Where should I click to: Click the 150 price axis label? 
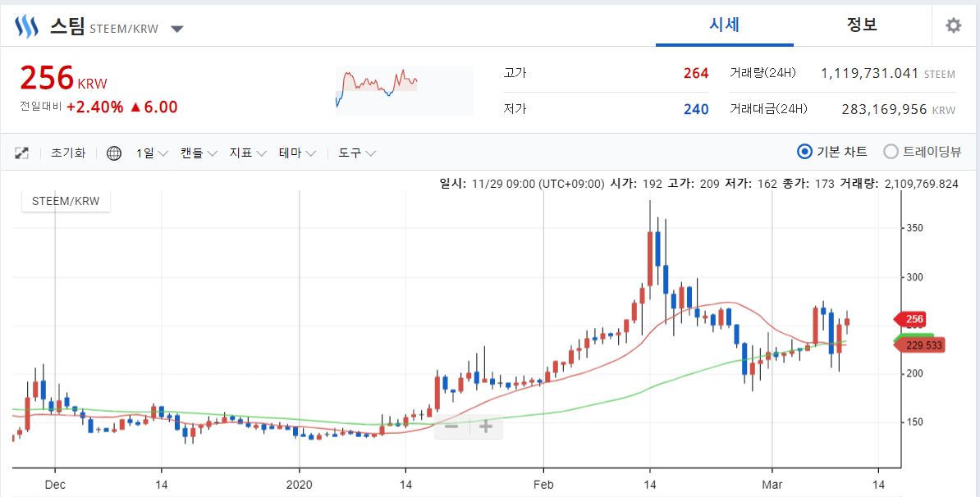(x=915, y=422)
